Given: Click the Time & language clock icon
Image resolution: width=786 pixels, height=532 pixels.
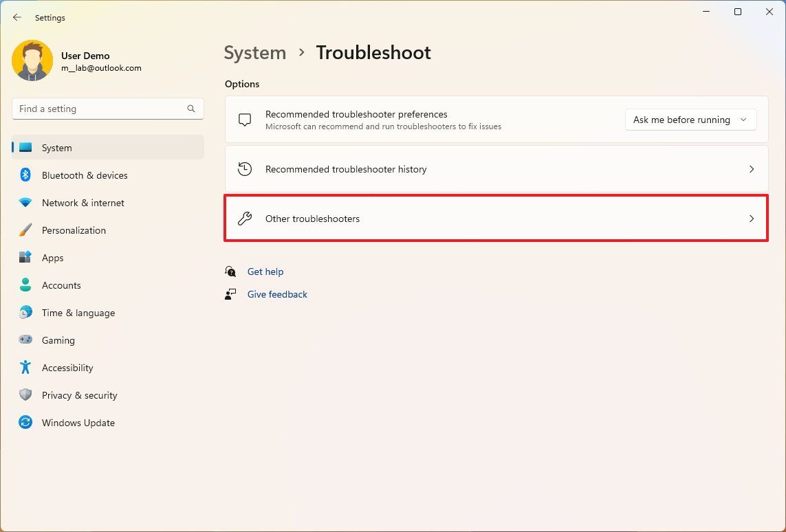Looking at the screenshot, I should (25, 313).
